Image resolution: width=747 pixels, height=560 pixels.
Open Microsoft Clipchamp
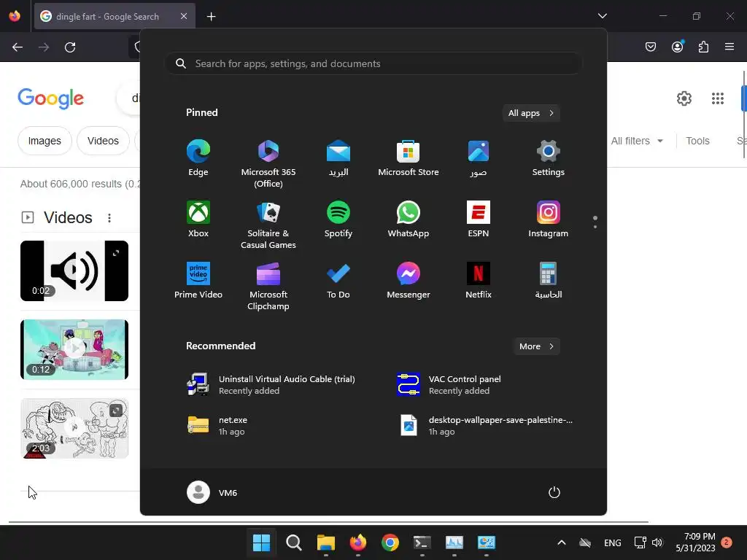(x=268, y=286)
